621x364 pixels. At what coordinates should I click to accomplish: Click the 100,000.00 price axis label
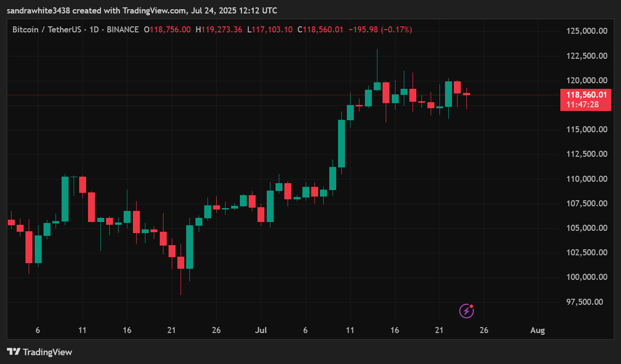[x=587, y=277]
